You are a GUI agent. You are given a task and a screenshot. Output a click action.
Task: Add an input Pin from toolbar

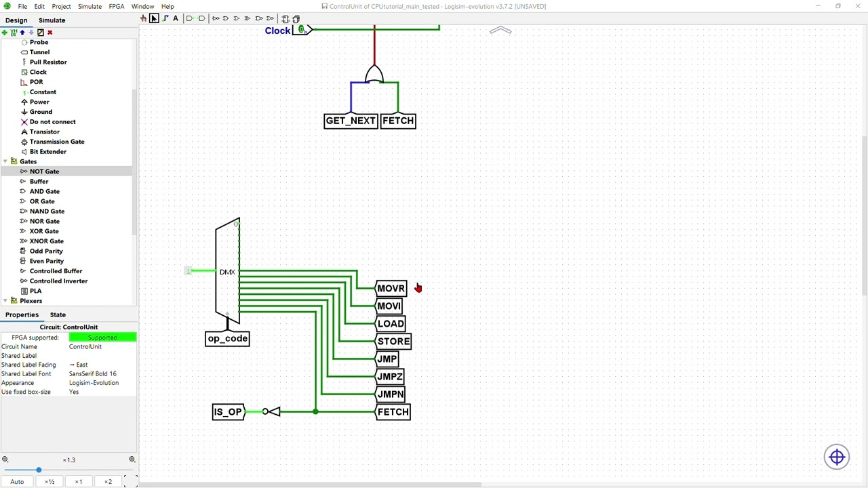click(190, 18)
